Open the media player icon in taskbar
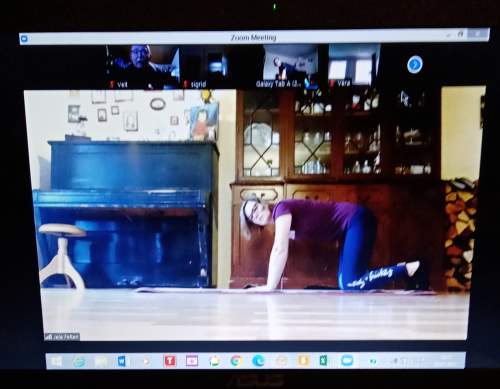Viewport: 500px width, 389px height. pyautogui.click(x=146, y=361)
